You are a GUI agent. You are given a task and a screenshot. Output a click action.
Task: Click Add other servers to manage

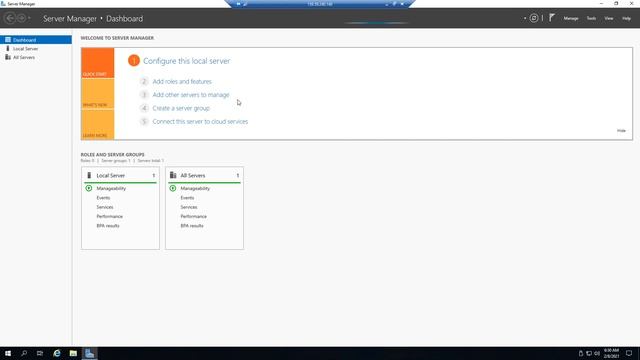191,95
